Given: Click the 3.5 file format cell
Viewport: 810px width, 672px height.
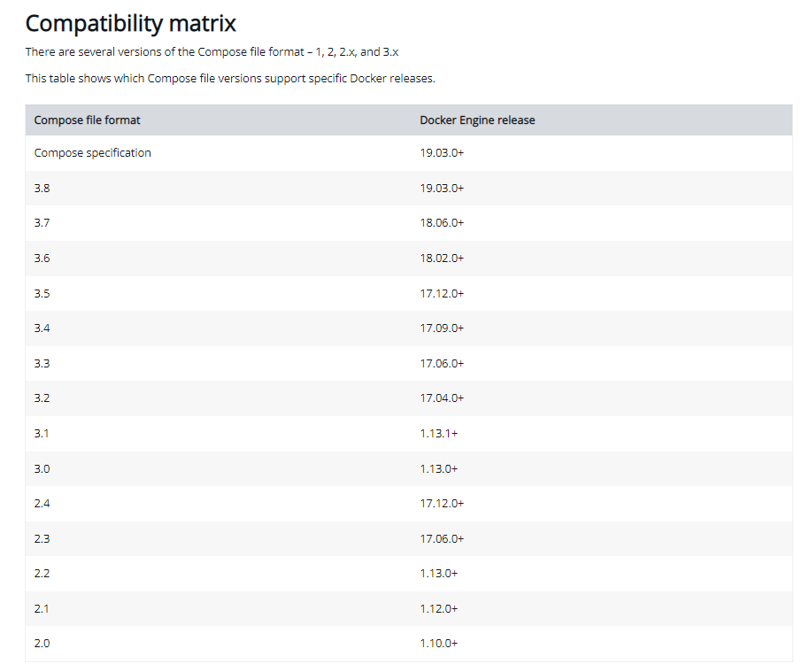Looking at the screenshot, I should [42, 293].
